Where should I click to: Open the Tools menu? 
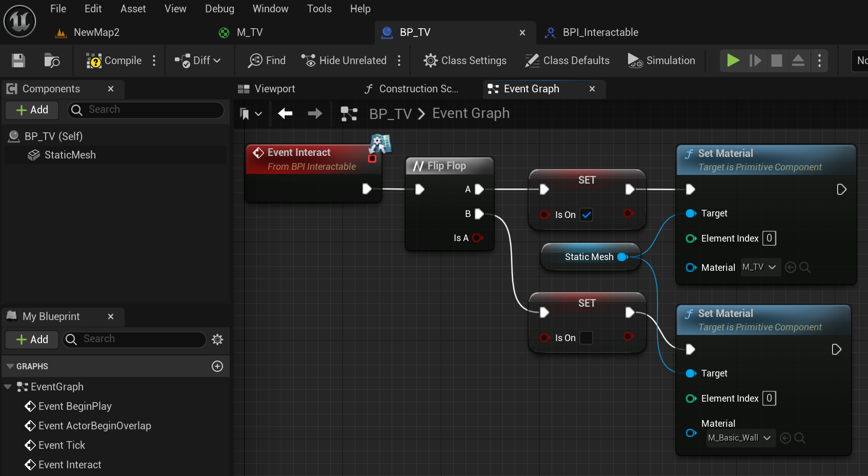click(x=319, y=9)
